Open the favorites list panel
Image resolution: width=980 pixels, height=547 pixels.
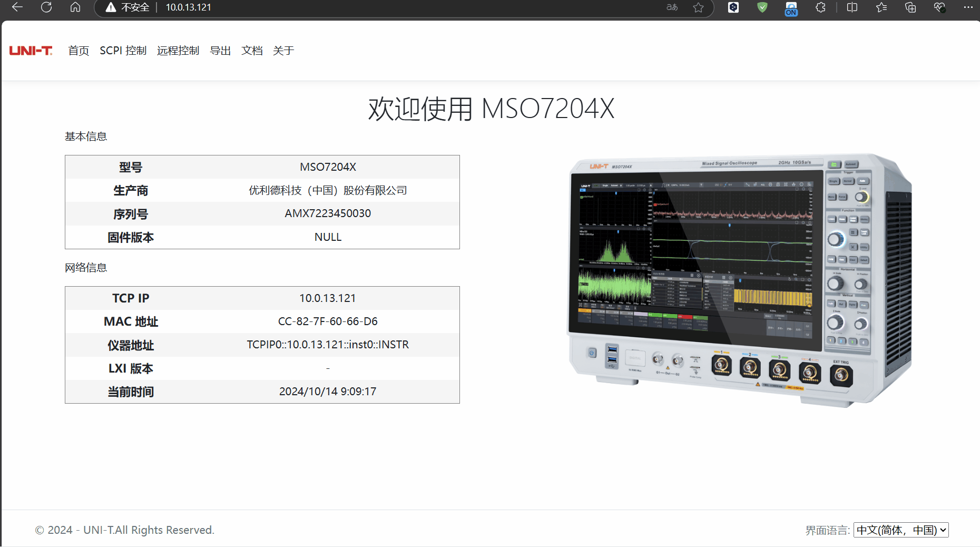tap(880, 7)
